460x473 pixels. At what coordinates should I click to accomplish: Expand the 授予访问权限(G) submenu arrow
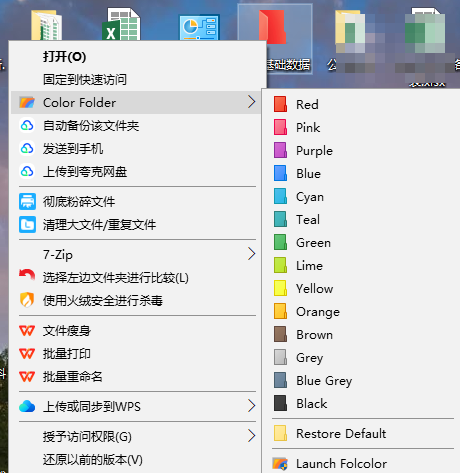[252, 436]
